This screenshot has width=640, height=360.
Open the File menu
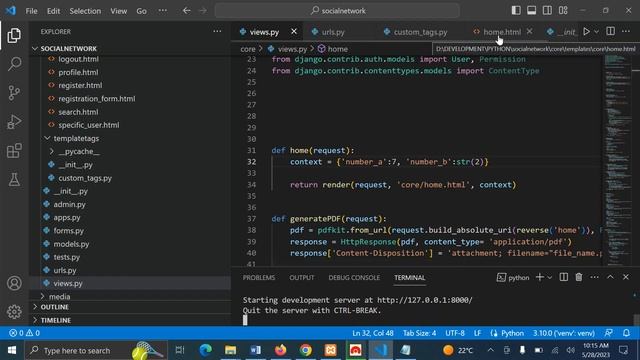coord(31,11)
